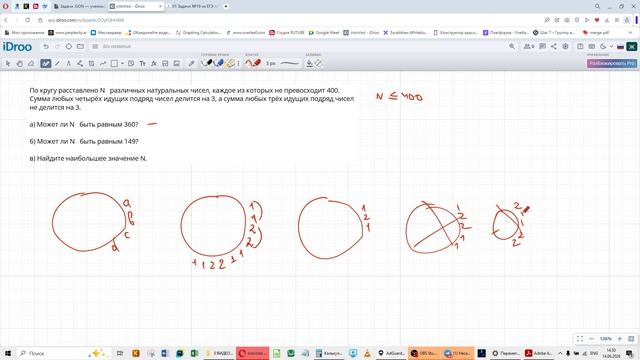The height and width of the screenshot is (360, 640).
Task: Open Adobe Acrobat from the taskbar
Action: click(539, 353)
